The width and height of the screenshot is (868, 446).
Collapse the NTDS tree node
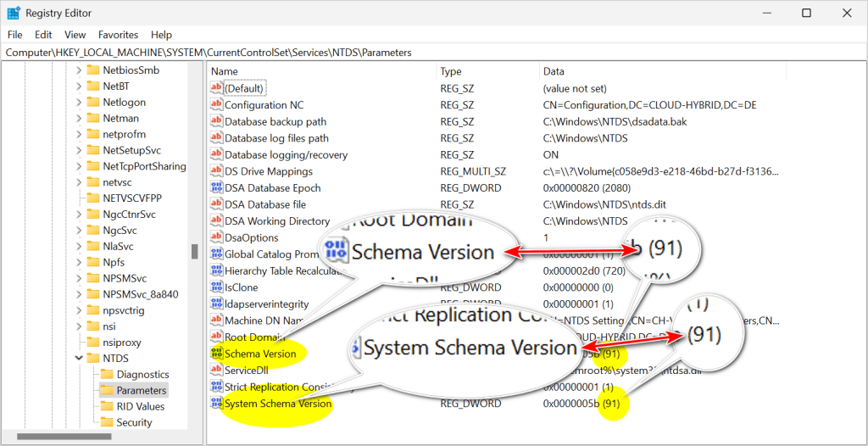click(x=79, y=359)
